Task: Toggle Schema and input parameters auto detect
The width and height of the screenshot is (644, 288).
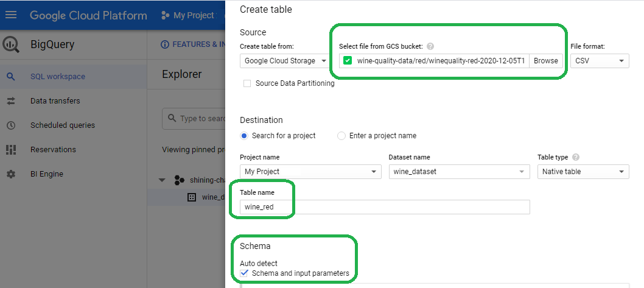Action: point(244,273)
